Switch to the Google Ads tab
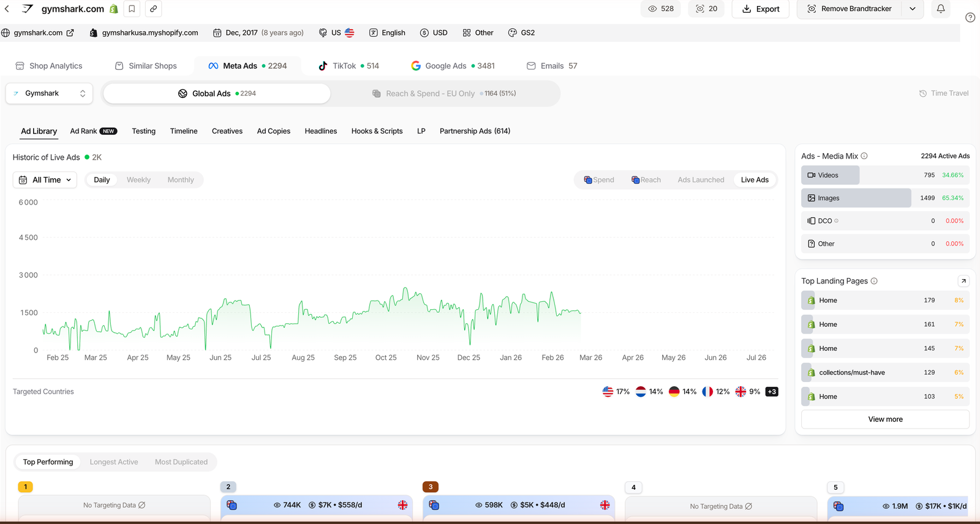Image resolution: width=980 pixels, height=524 pixels. (x=453, y=66)
